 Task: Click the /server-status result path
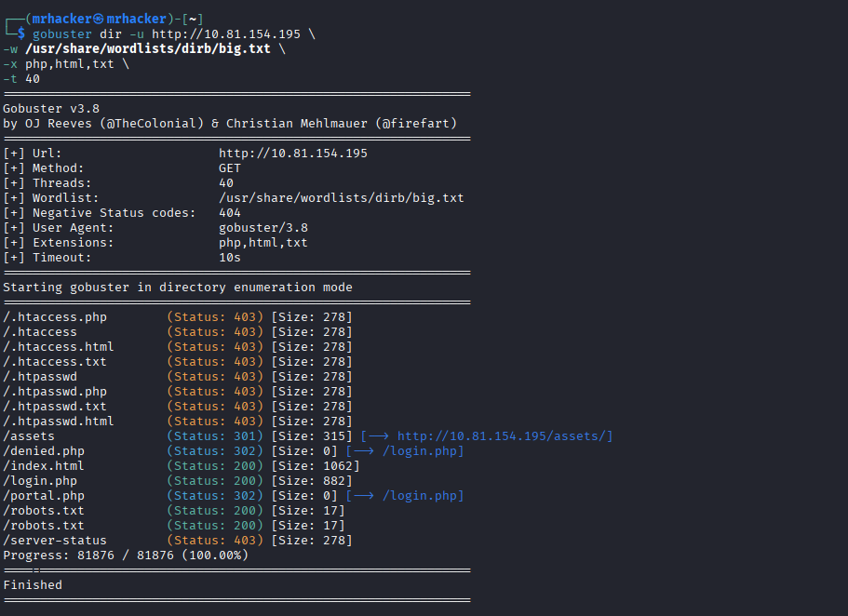coord(55,541)
